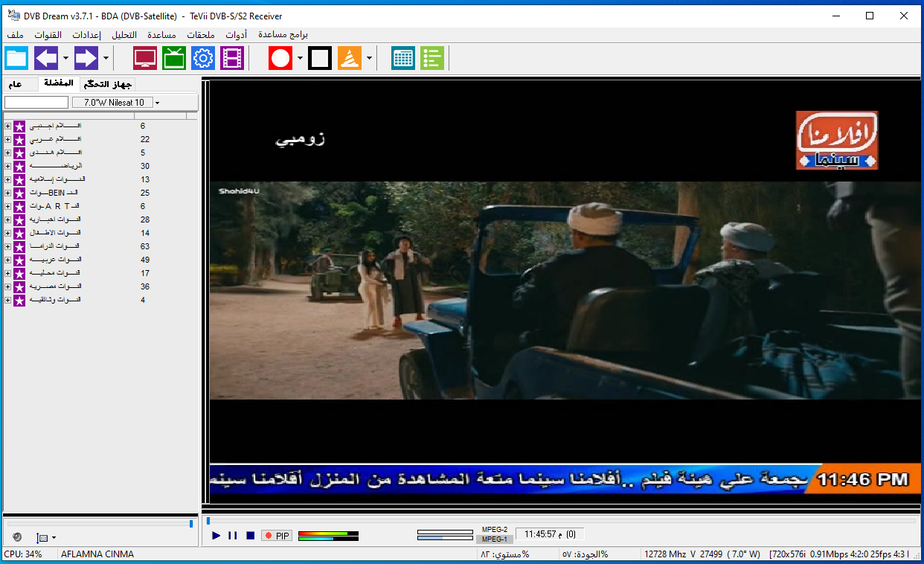Click the mute speaker icon below the channel list
The width and height of the screenshot is (924, 564).
pos(17,537)
